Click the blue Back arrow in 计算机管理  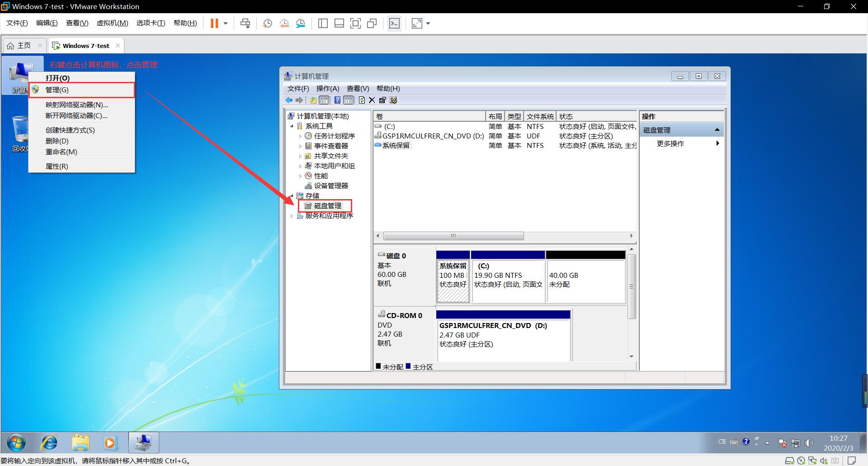(289, 100)
